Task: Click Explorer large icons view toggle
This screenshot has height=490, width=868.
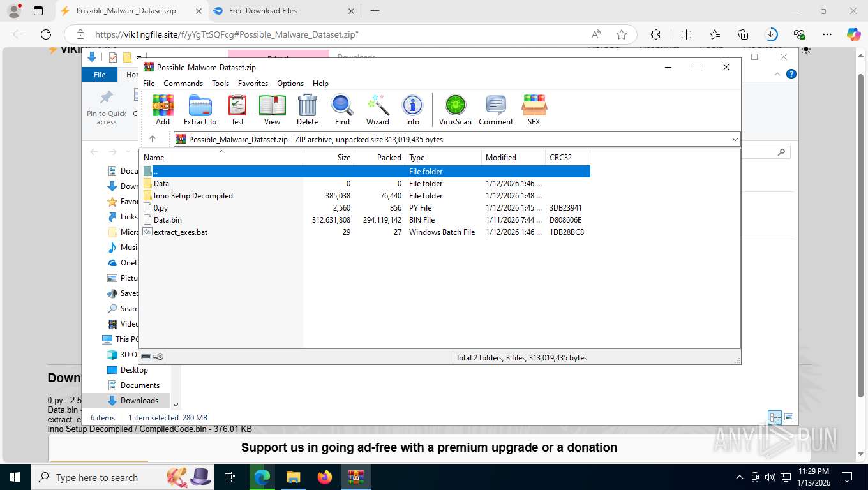Action: 789,418
